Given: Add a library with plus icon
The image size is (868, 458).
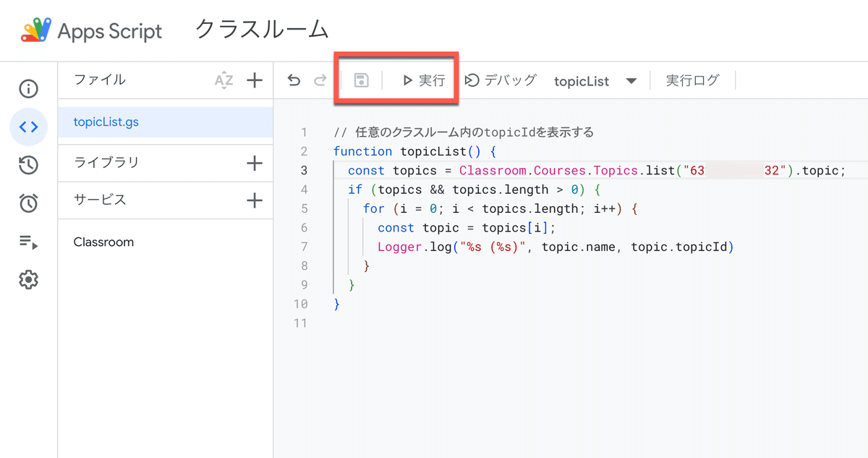Looking at the screenshot, I should [255, 163].
